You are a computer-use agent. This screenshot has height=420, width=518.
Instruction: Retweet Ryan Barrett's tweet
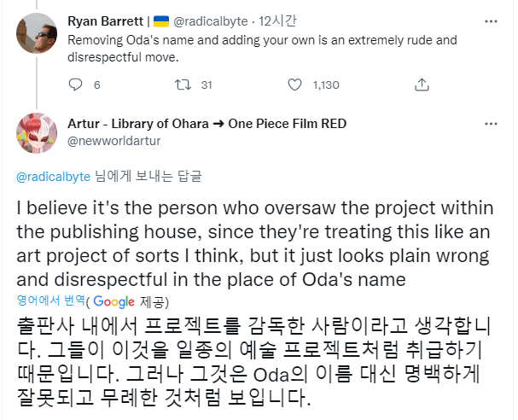coord(182,85)
